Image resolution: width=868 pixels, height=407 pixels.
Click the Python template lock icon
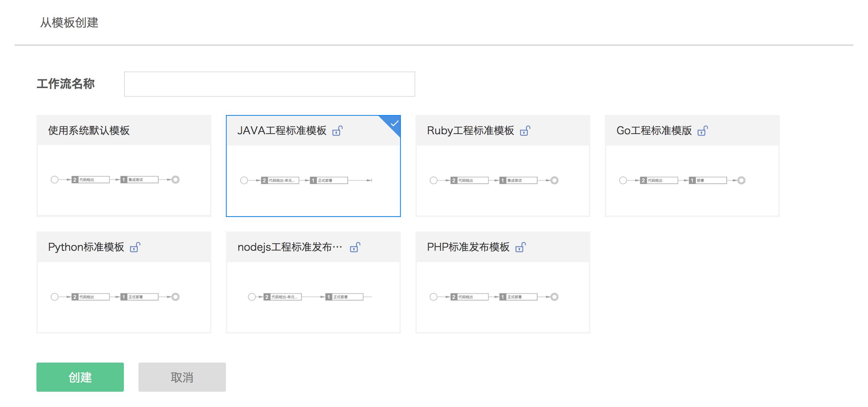point(135,247)
